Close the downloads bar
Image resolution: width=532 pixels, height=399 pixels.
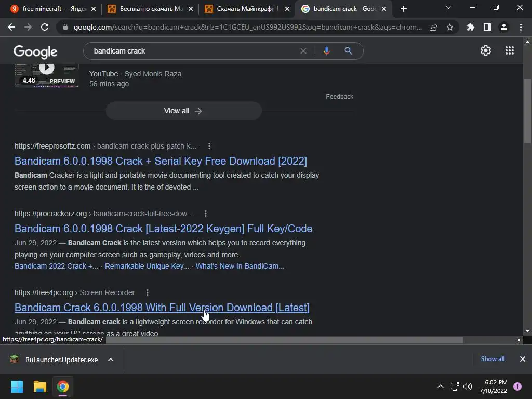click(523, 359)
